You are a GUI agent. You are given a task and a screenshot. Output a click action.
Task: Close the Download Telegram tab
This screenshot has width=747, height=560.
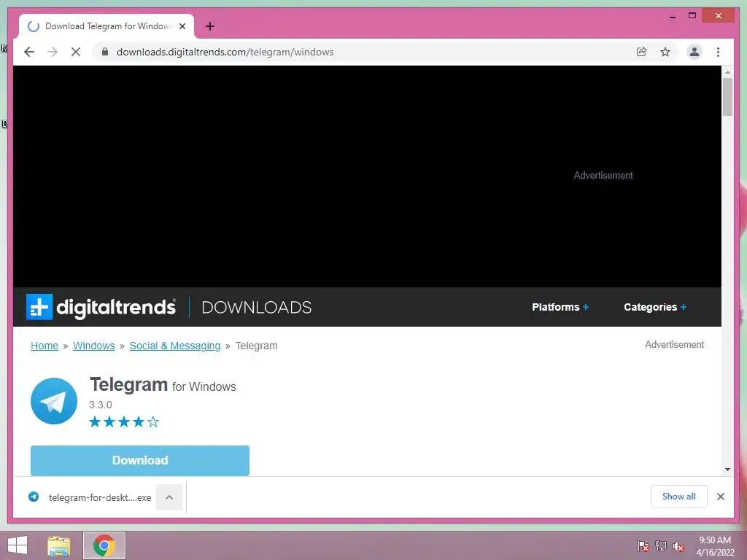tap(182, 26)
